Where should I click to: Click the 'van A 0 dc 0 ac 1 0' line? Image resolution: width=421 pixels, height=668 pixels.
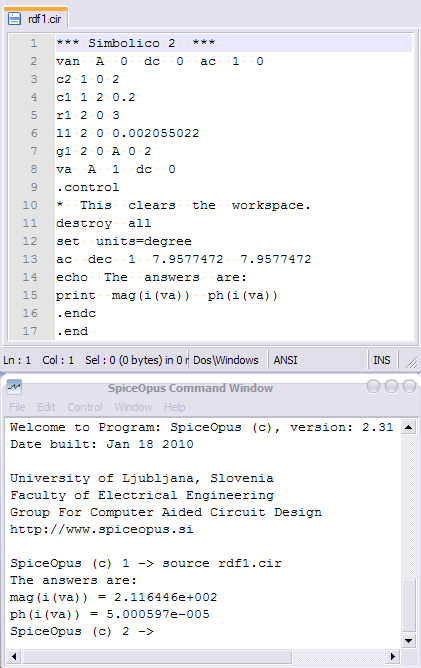tap(160, 61)
